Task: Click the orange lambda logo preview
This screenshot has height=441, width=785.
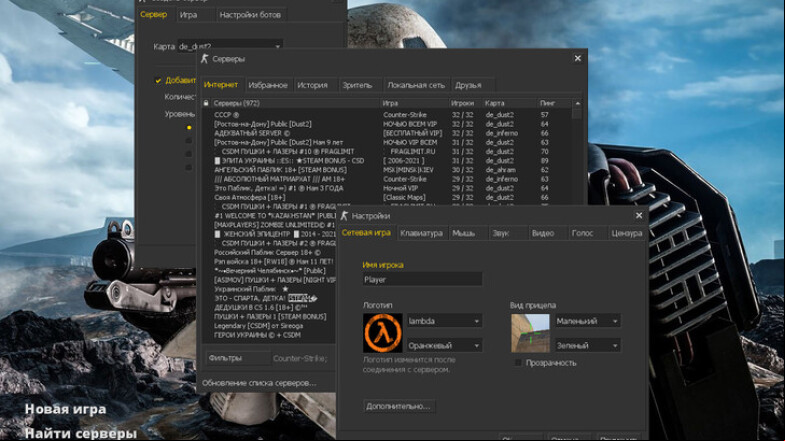Action: 382,333
